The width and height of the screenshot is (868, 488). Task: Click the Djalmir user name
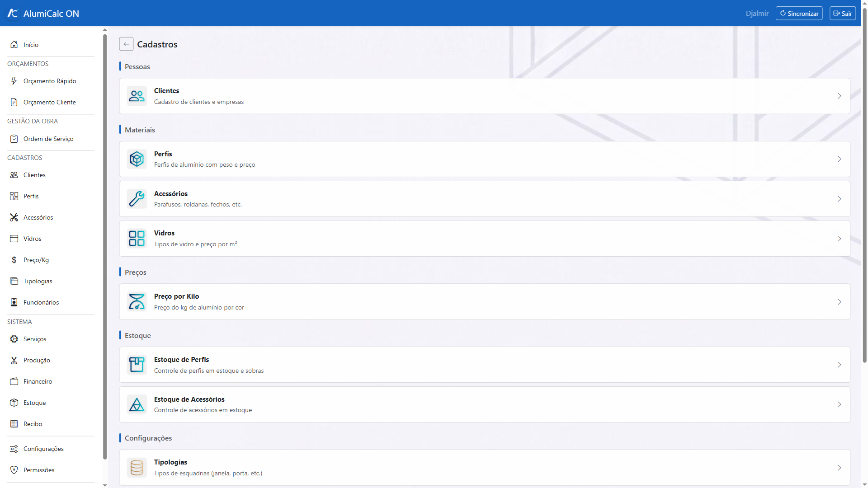coord(757,14)
